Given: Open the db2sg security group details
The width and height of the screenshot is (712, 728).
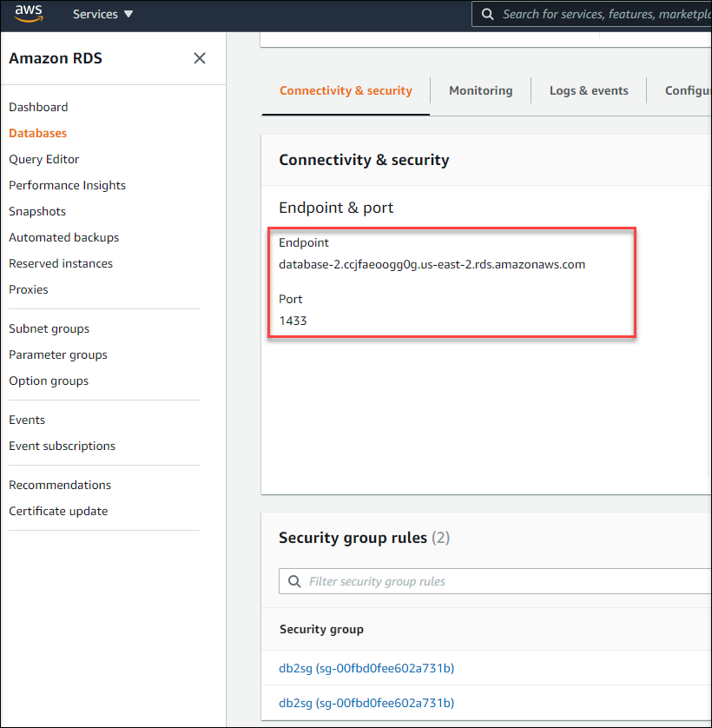Looking at the screenshot, I should (366, 668).
